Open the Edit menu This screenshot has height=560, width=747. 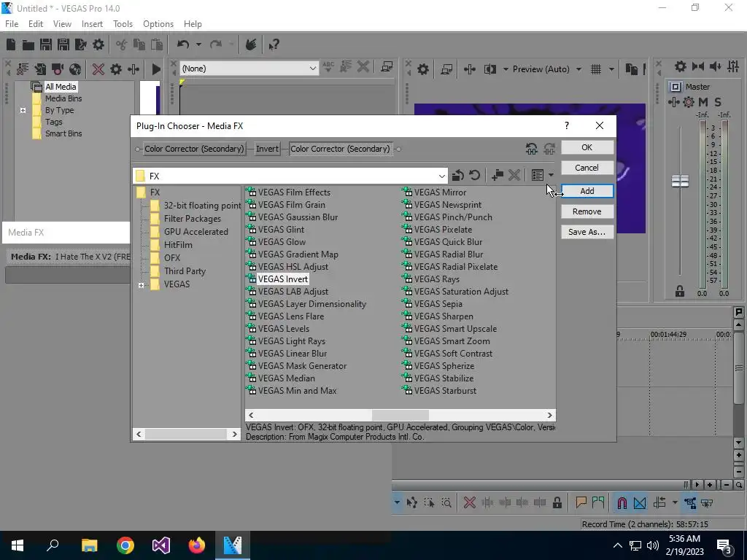click(x=36, y=24)
